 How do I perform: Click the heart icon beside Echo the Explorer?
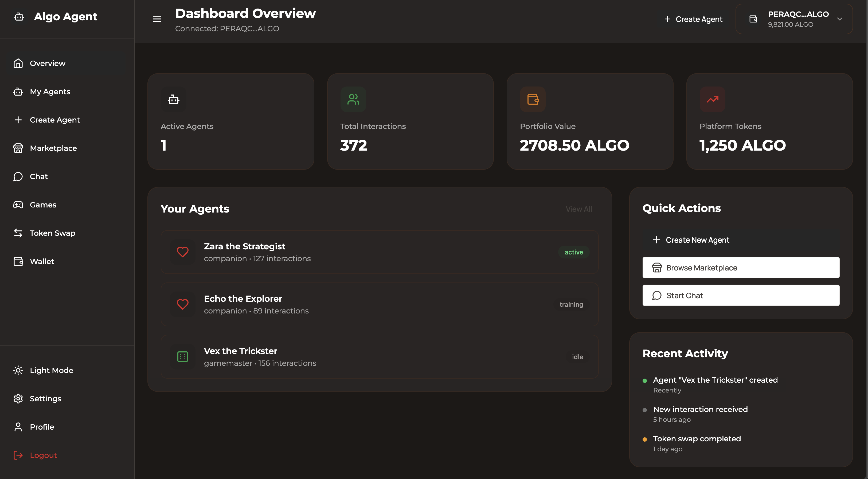[x=183, y=304]
